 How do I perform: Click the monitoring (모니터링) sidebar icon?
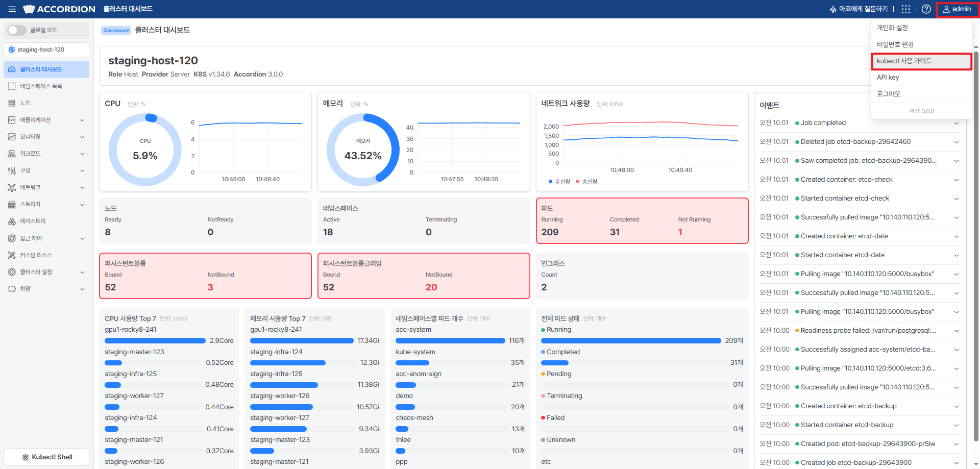(12, 137)
